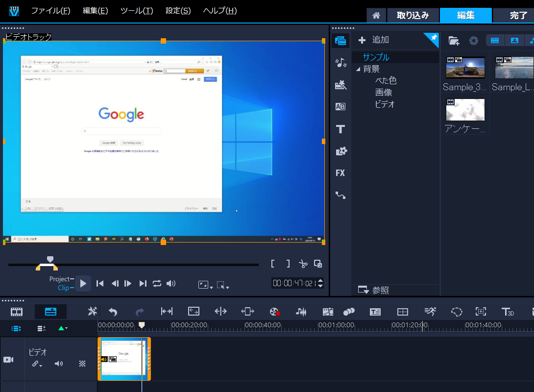Open the multi-camera/split screen tool
Screen dimensions: 534x392
tap(403, 312)
